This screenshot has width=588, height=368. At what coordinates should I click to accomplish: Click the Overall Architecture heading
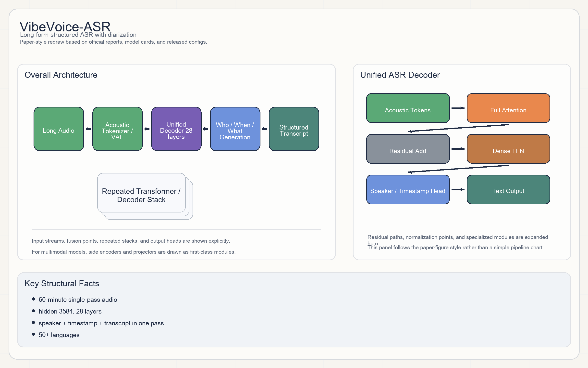click(61, 75)
